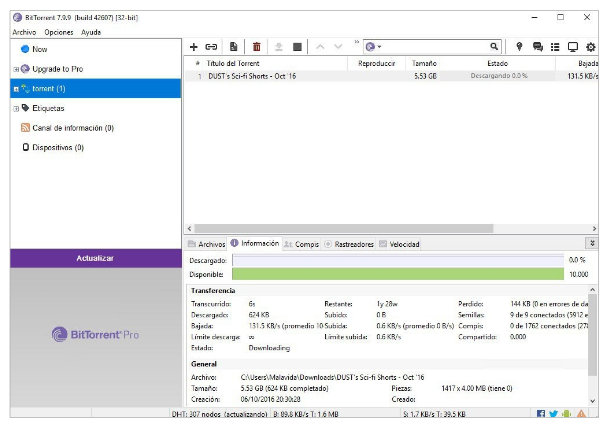Click the chat bubbles icon

pyautogui.click(x=538, y=47)
